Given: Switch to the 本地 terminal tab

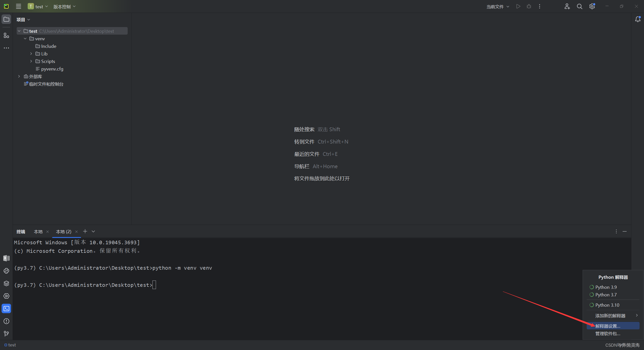Looking at the screenshot, I should pos(38,231).
